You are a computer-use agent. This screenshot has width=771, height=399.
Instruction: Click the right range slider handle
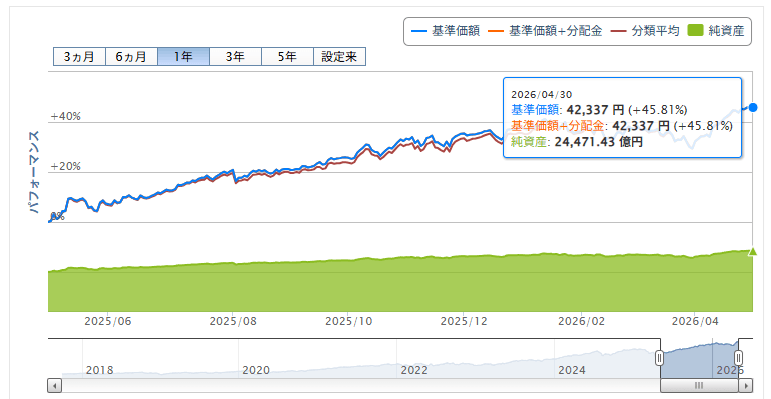(739, 358)
